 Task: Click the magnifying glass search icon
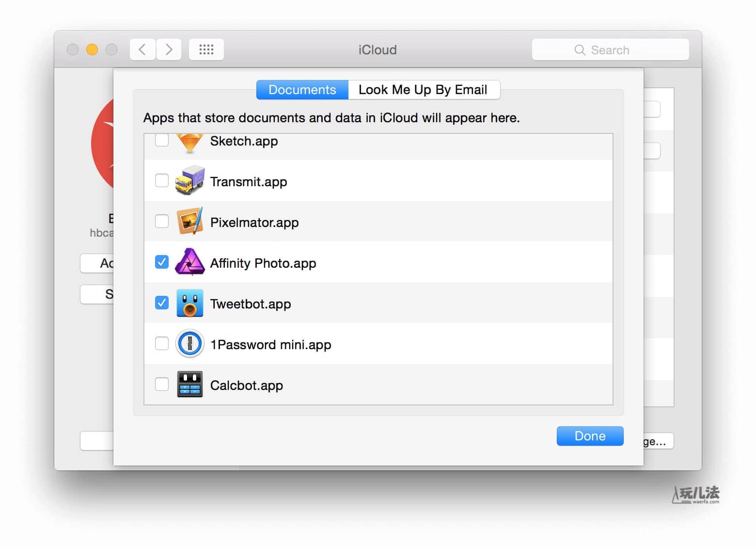(580, 50)
